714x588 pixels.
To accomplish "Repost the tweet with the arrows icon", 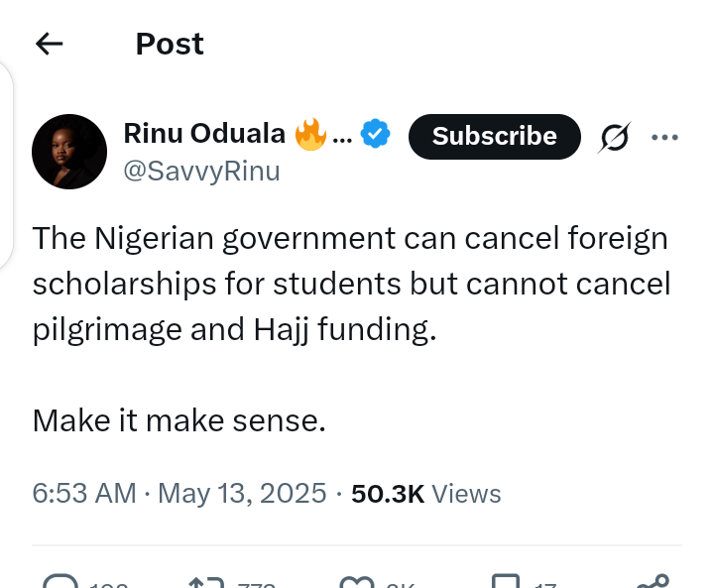I will pyautogui.click(x=206, y=581).
